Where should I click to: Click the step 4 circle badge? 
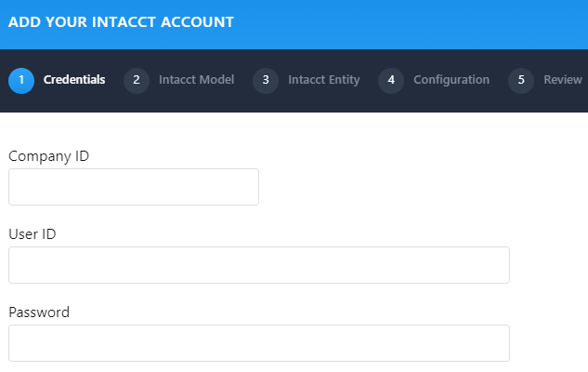tap(391, 80)
